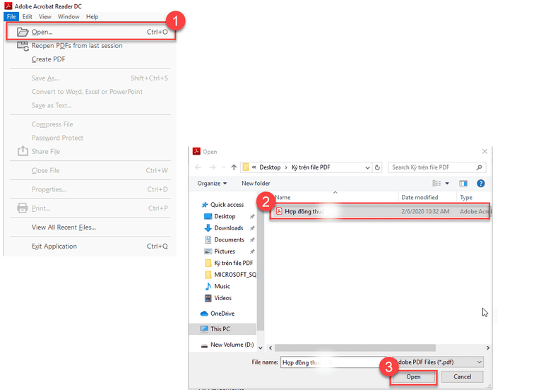
Task: Go forward using the dialog forward arrow
Action: [x=212, y=167]
